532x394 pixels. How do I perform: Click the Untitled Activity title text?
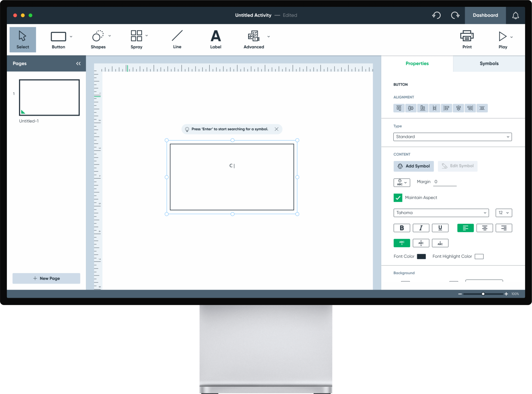tap(253, 15)
